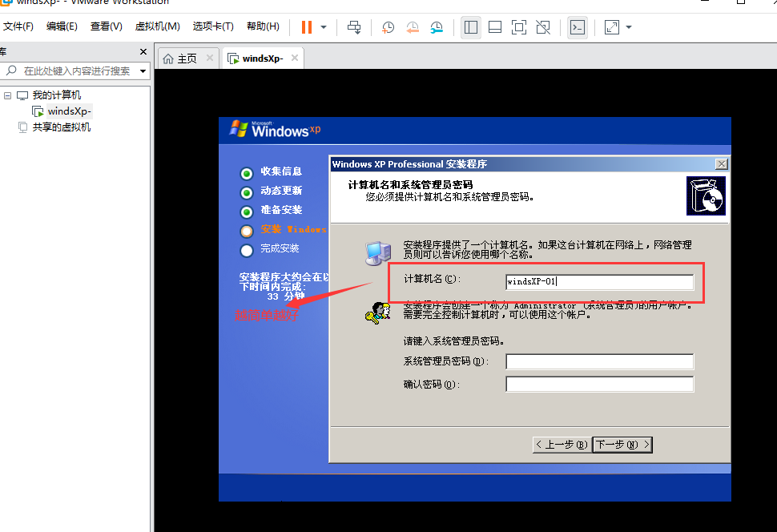Select 我的计算机 in the library

pos(57,95)
